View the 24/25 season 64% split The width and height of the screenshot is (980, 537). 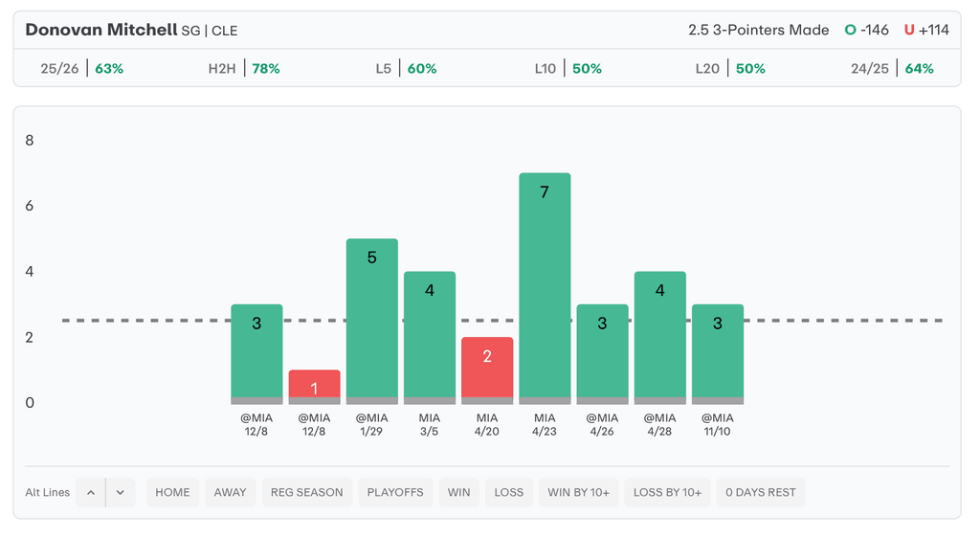(892, 69)
